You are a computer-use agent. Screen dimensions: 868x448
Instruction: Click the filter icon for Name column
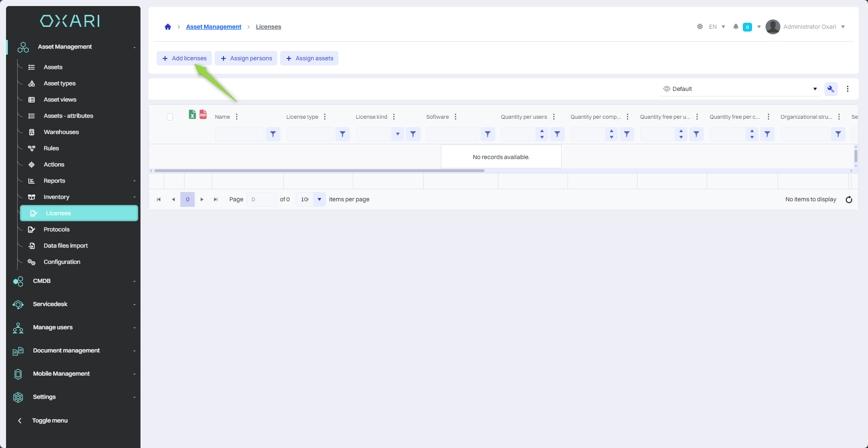(x=273, y=134)
